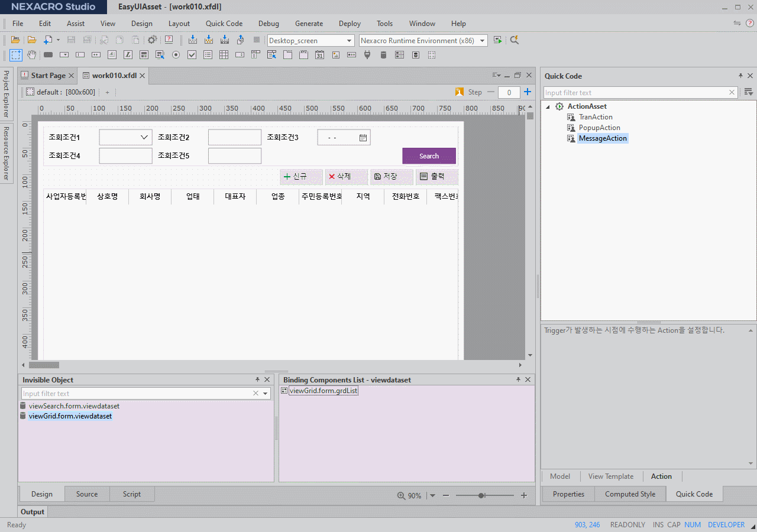Select the Hand pan tool
757x532 pixels.
32,55
